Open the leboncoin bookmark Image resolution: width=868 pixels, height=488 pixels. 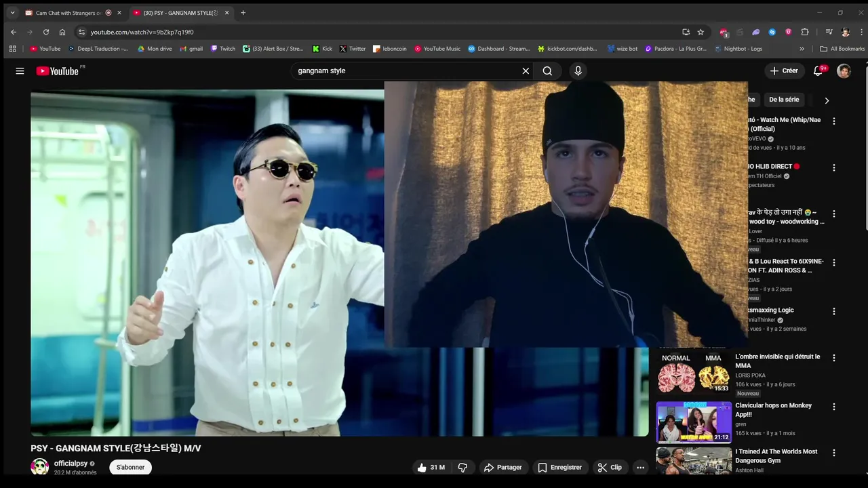click(390, 49)
